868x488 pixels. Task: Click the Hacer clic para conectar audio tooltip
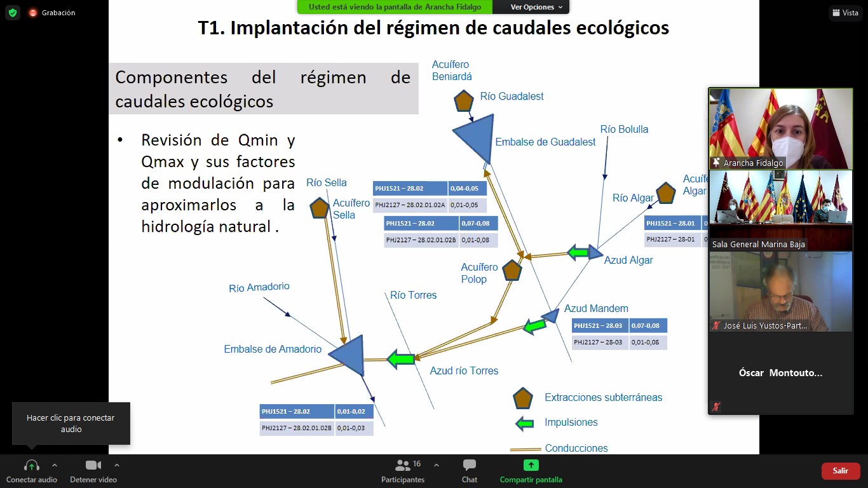point(71,424)
